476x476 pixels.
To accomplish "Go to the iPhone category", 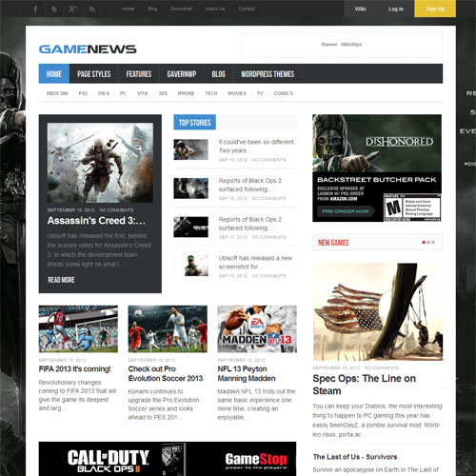I will point(186,93).
